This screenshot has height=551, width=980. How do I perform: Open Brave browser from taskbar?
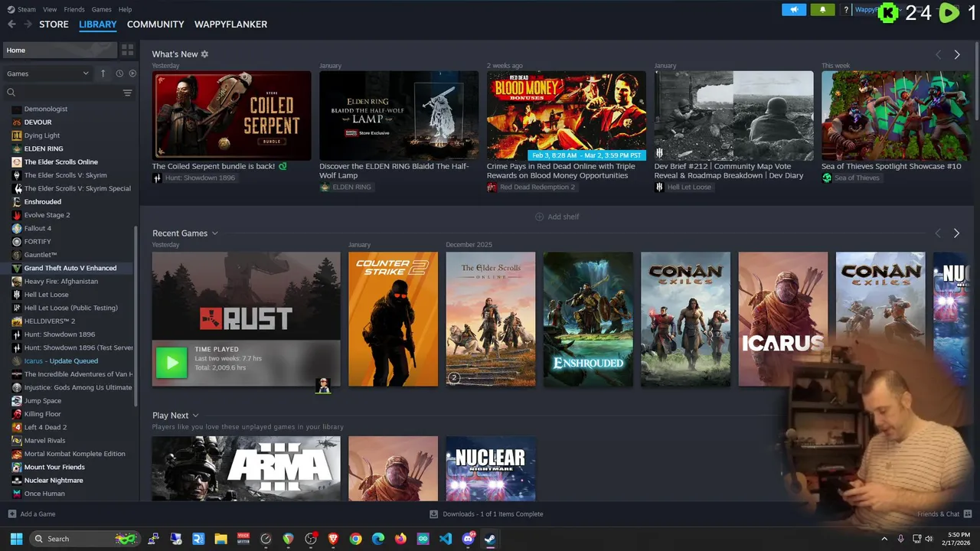click(333, 539)
